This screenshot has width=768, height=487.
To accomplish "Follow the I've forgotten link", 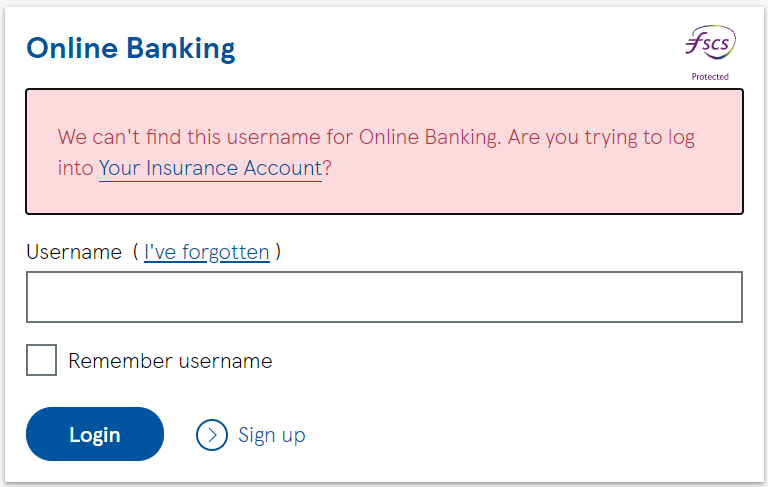I will coord(207,252).
